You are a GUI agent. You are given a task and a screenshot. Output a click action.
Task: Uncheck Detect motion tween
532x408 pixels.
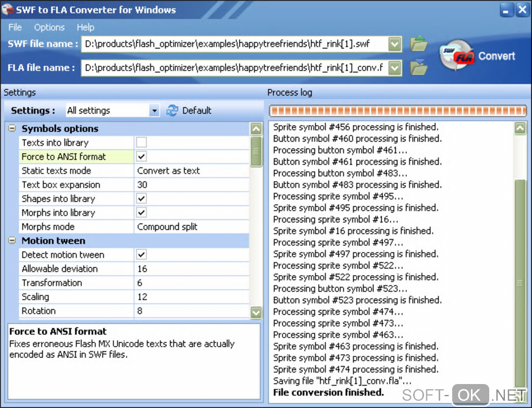point(141,254)
